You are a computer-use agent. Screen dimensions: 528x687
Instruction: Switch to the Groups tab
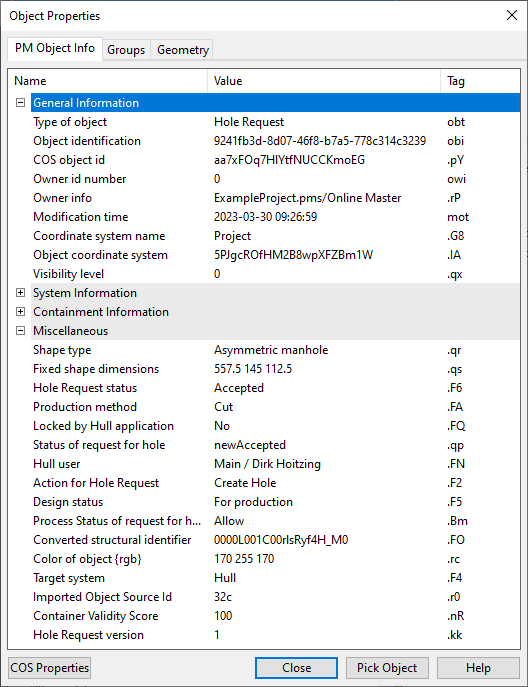(x=126, y=50)
